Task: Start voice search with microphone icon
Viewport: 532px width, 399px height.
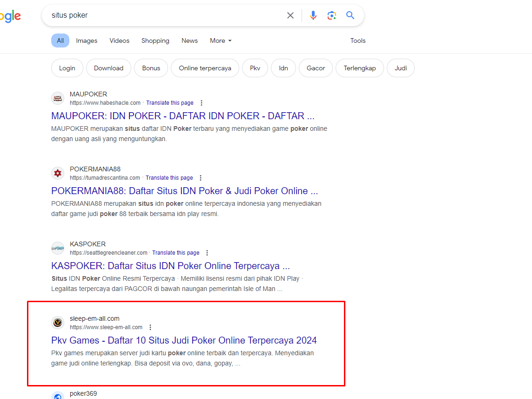Action: (x=313, y=15)
